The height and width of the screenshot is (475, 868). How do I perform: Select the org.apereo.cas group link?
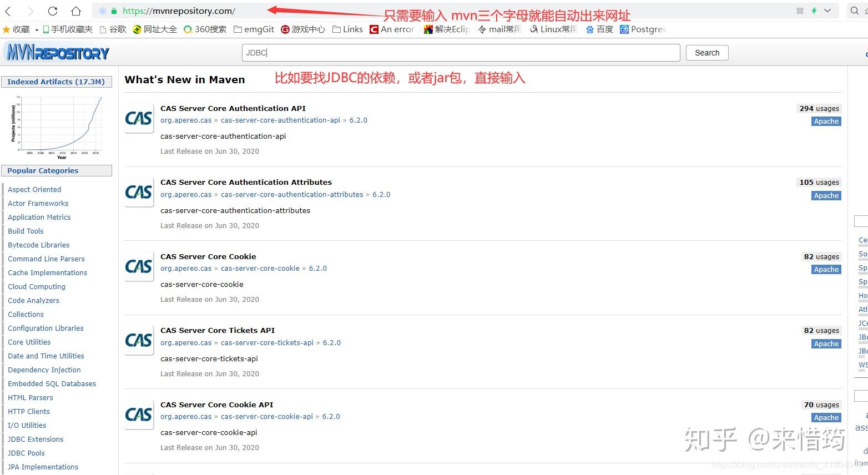pos(185,342)
